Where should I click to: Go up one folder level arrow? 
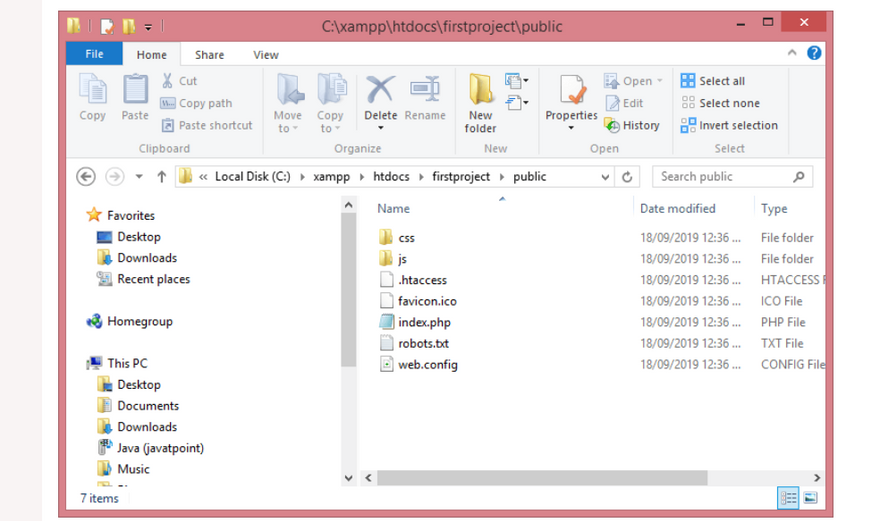tap(162, 177)
